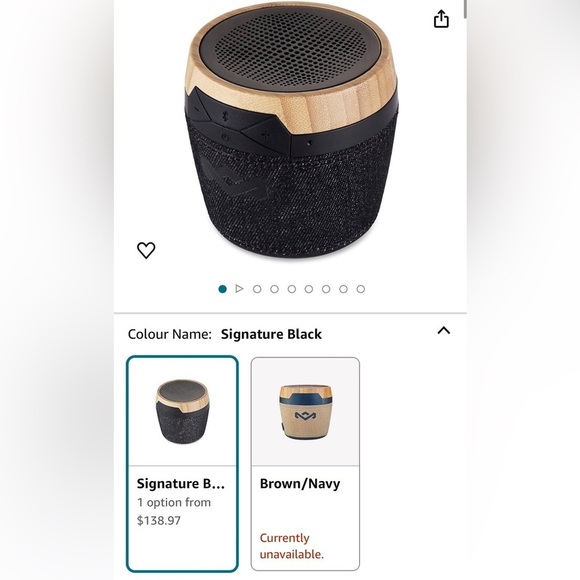Viewport: 580px width, 580px height.
Task: Jump to last carousel dot
Action: click(x=361, y=289)
